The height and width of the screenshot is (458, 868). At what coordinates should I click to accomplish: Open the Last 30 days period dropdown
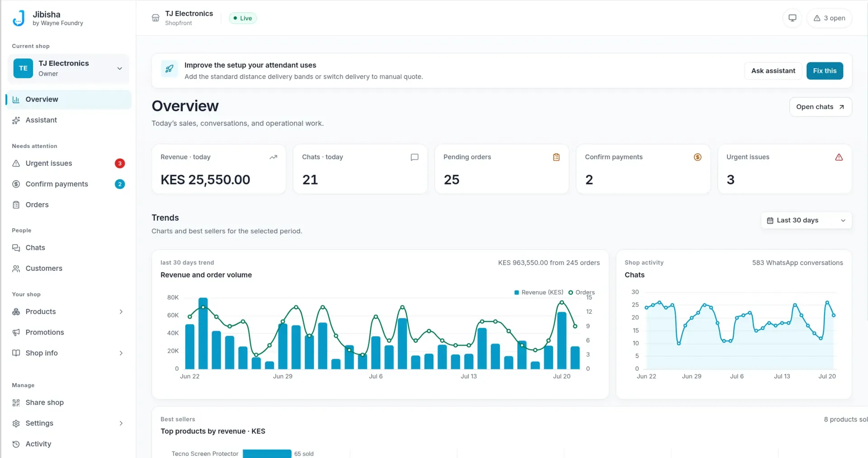[807, 220]
